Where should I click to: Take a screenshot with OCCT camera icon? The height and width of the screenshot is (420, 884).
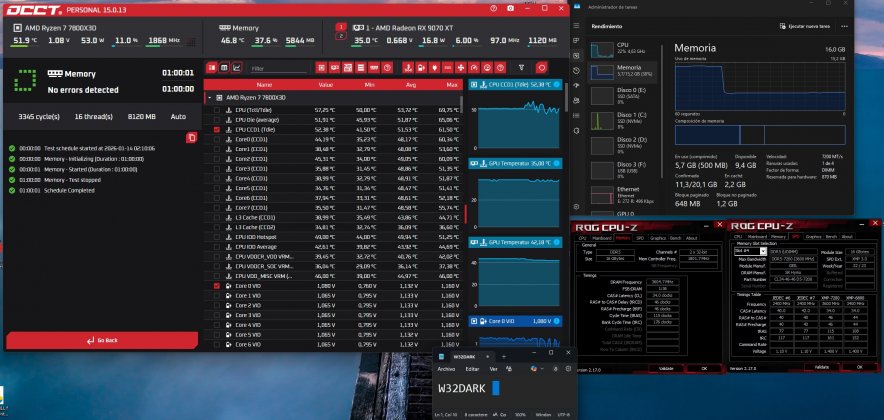[510, 8]
